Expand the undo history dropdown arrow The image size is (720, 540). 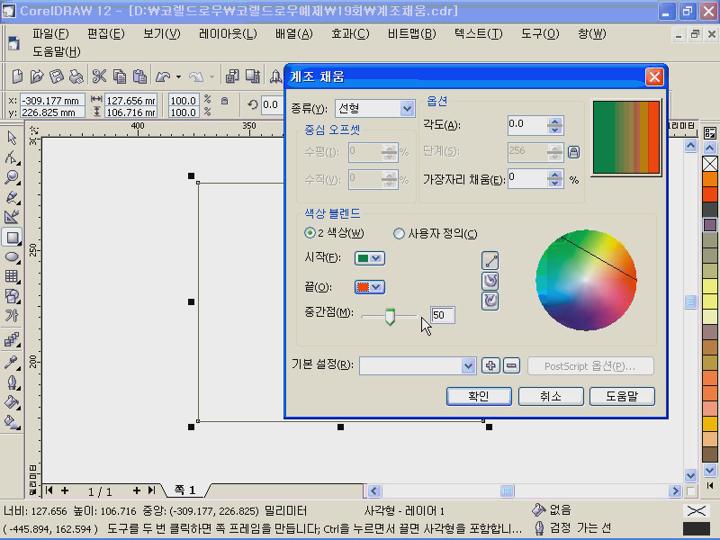[x=179, y=77]
